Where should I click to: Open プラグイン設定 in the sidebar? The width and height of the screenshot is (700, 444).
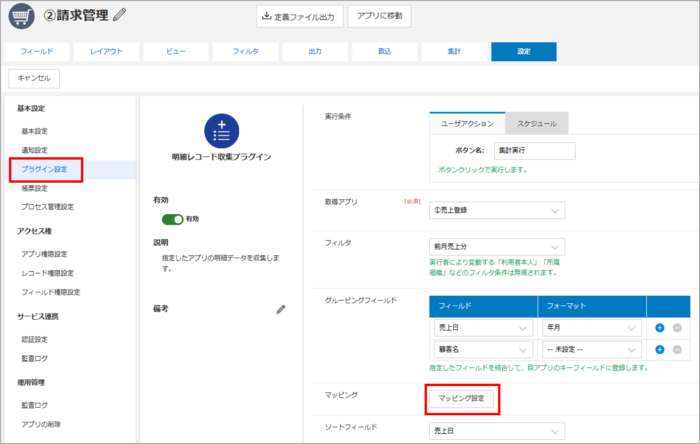(x=44, y=169)
